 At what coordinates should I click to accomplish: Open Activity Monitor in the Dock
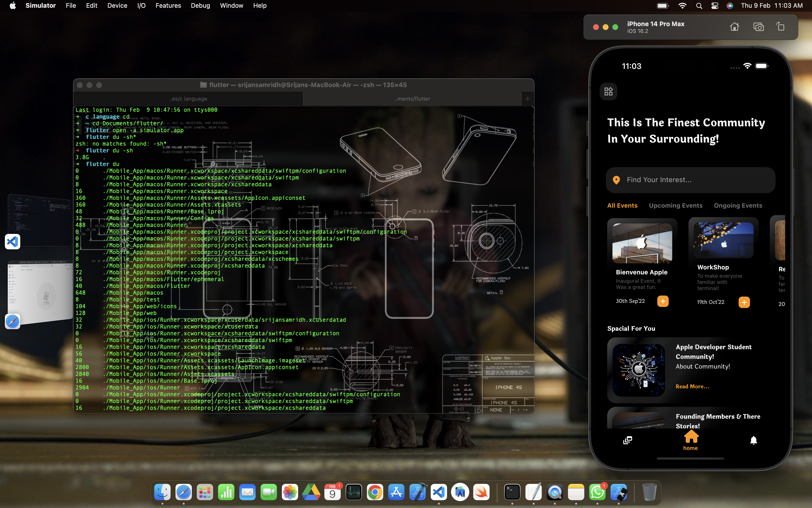[x=354, y=493]
